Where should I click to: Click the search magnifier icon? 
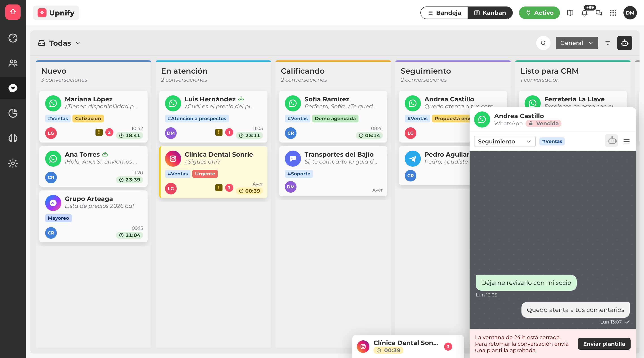click(x=543, y=43)
